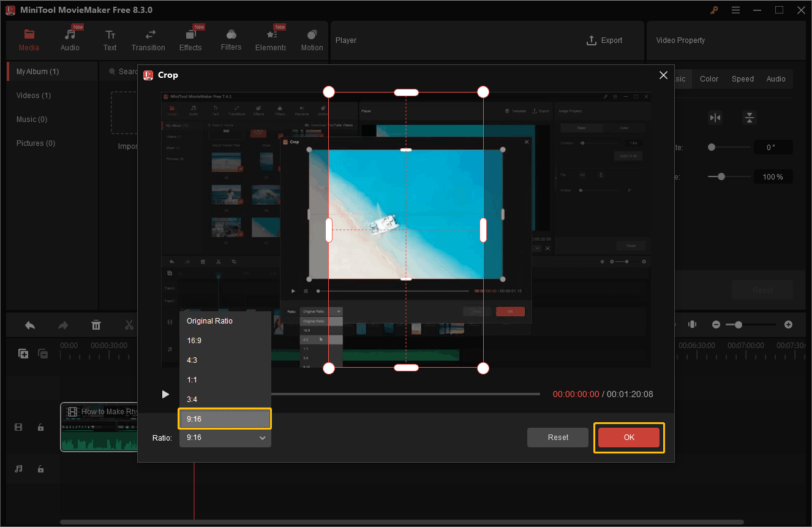Click bottom-left crop corner handle
812x527 pixels.
329,368
